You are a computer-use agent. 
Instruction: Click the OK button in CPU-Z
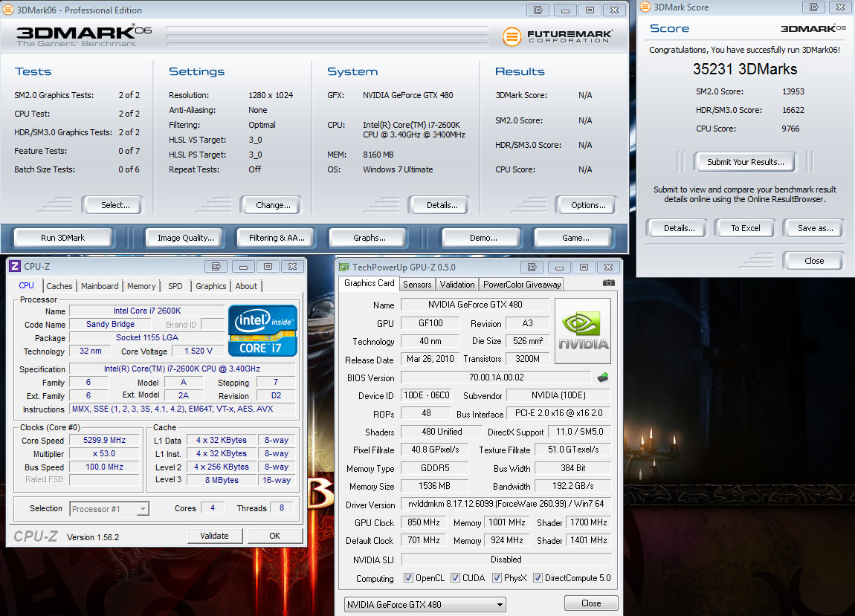coord(275,536)
